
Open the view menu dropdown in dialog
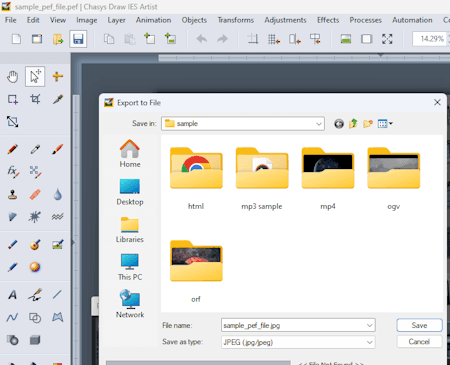click(x=385, y=124)
